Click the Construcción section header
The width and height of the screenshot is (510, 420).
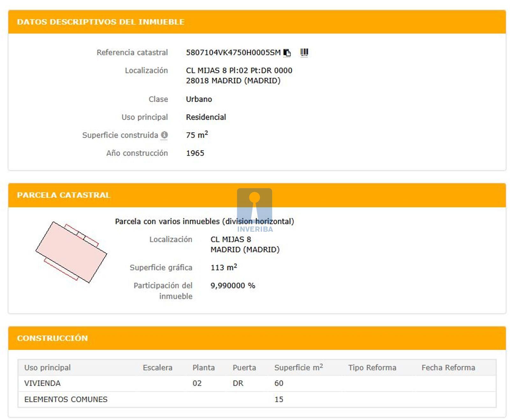tap(52, 338)
